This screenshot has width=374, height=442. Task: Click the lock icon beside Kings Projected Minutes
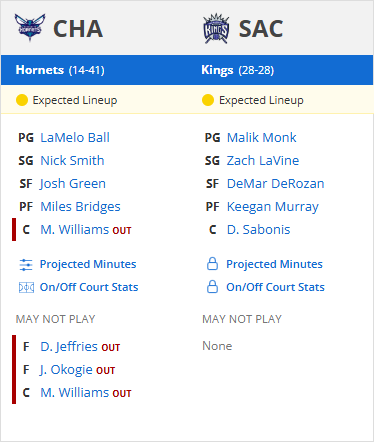pos(212,264)
